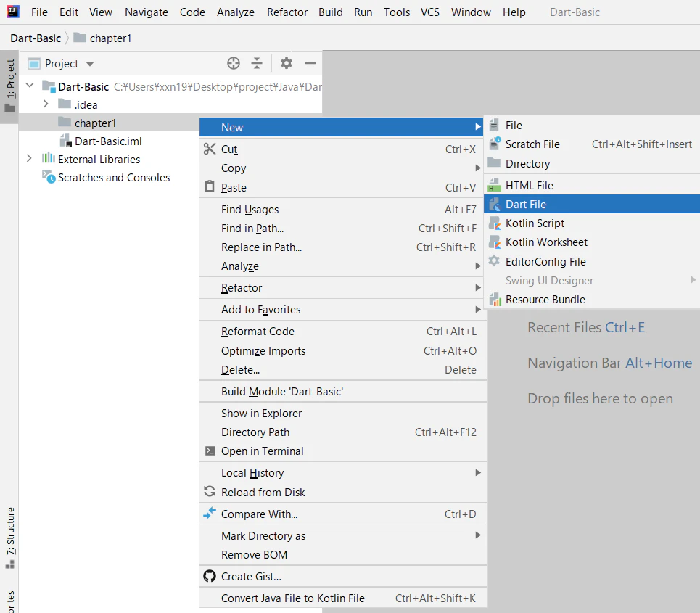
Task: Open the Navigate menu
Action: [x=146, y=12]
